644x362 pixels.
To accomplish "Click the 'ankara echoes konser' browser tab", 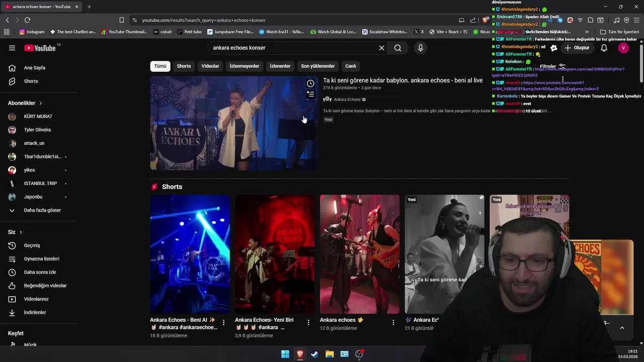I will (41, 7).
